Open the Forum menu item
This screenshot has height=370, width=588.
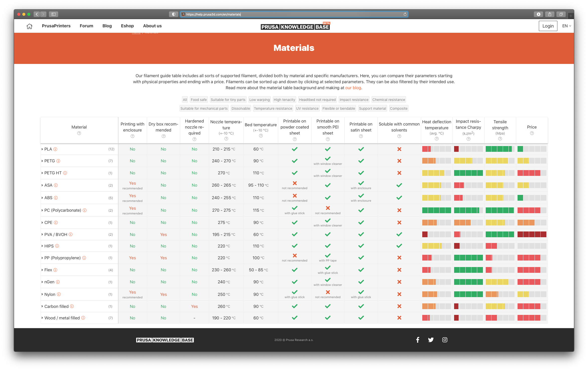click(x=87, y=26)
